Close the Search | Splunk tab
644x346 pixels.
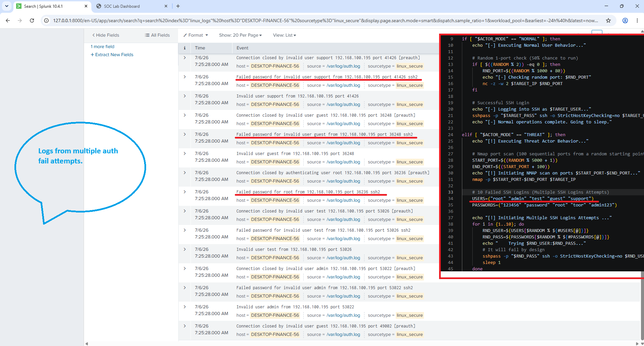(x=86, y=6)
